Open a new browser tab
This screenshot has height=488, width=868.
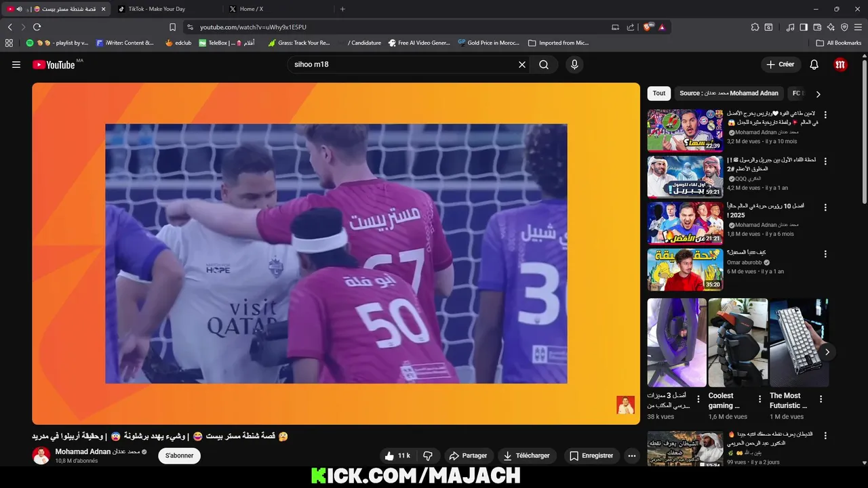[x=342, y=9]
